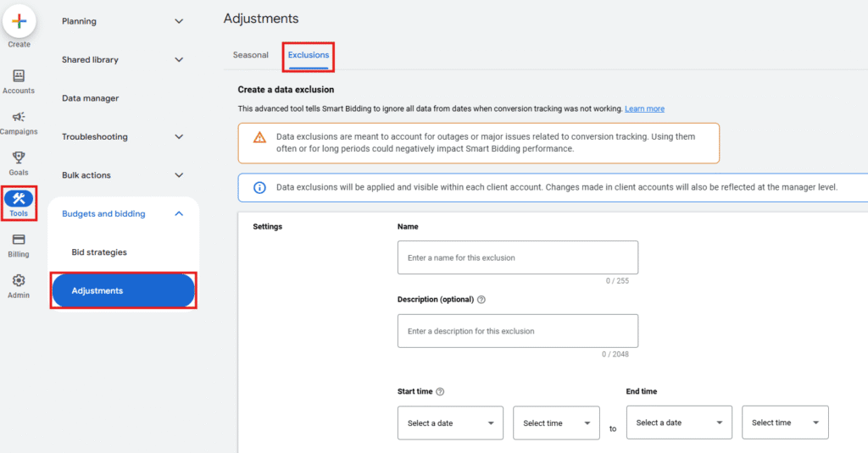Open the Admin gear icon

point(19,280)
